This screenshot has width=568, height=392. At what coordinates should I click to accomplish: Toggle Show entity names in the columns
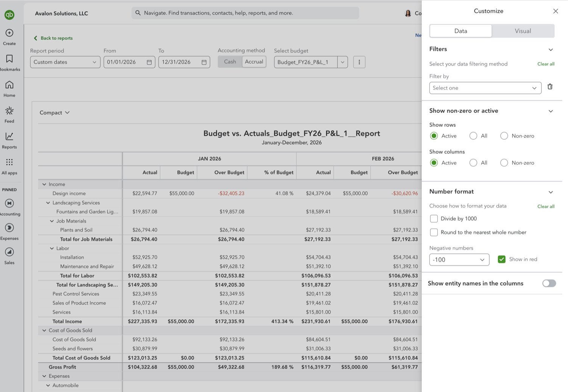549,283
